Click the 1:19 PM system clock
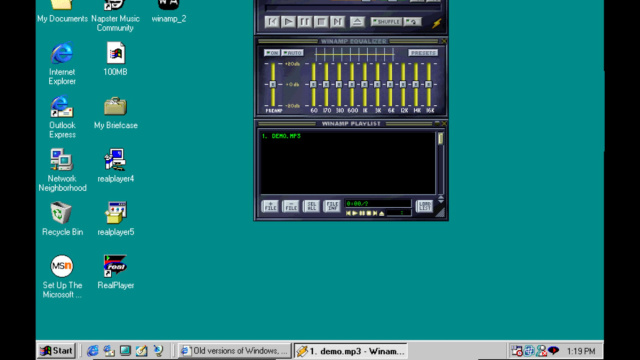Screen dimensions: 640x360 coord(581,351)
